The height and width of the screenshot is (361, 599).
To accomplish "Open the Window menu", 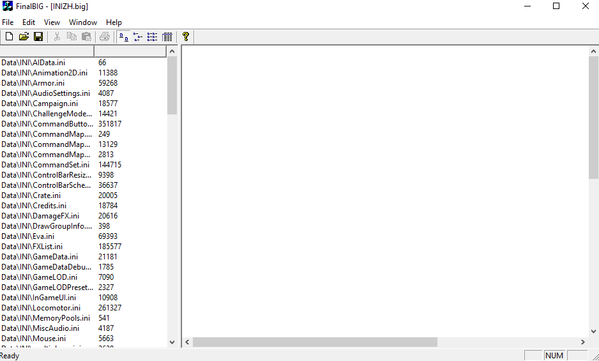I will click(x=83, y=22).
